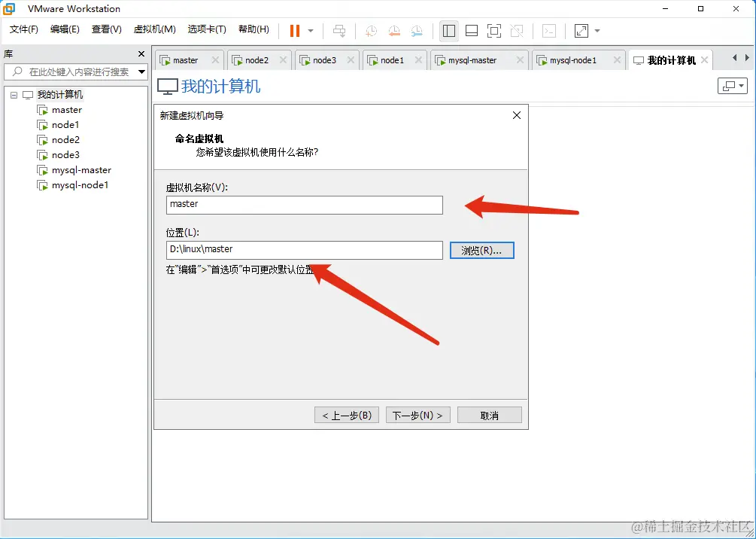Screen dimensions: 756x539
Task: Close the node2 tab
Action: pos(283,59)
